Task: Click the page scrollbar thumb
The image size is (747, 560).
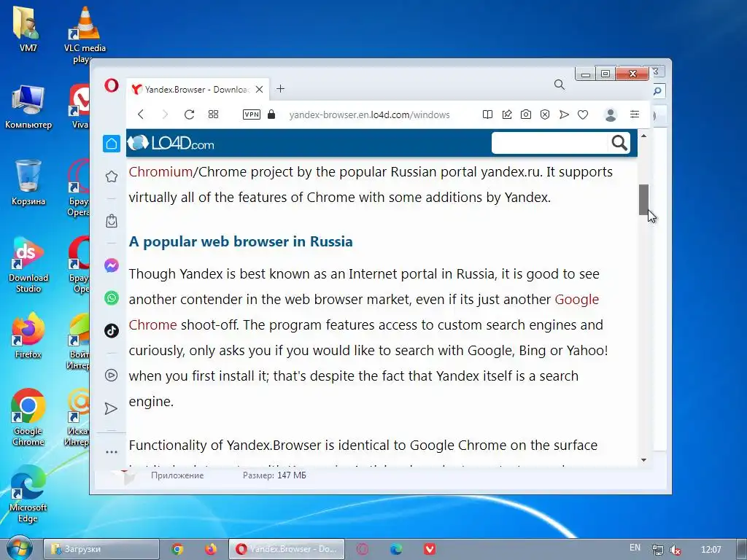Action: coord(643,200)
